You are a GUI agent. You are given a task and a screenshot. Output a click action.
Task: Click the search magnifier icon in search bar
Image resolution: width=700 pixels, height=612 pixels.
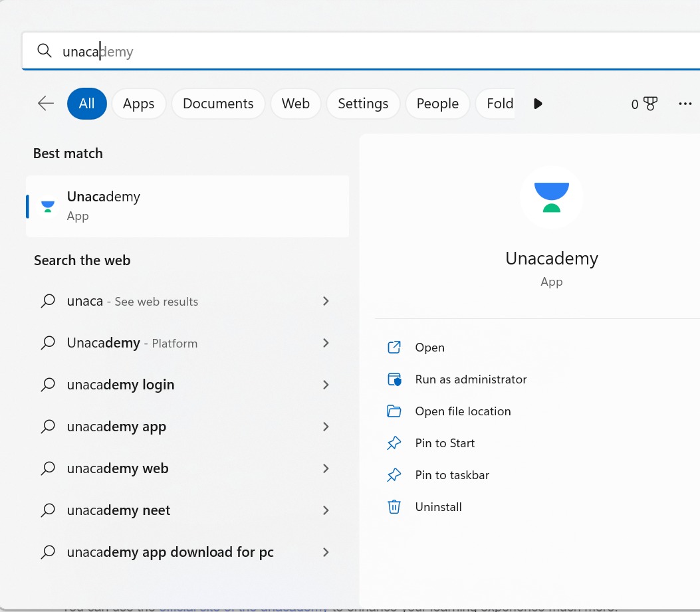coord(44,51)
